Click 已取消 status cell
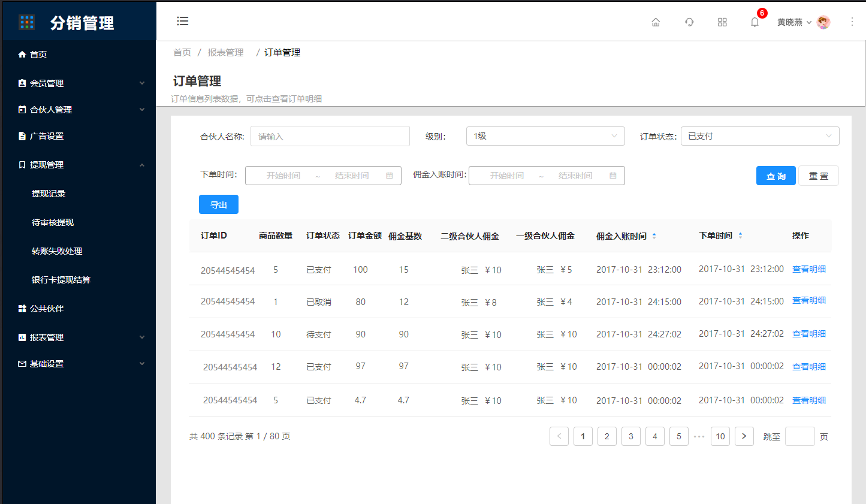 click(x=319, y=302)
